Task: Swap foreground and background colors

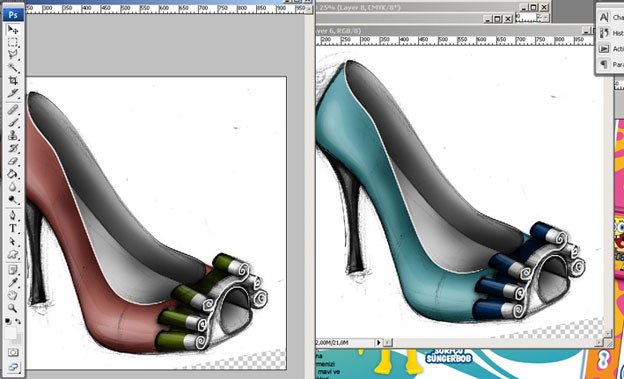Action: (x=18, y=321)
